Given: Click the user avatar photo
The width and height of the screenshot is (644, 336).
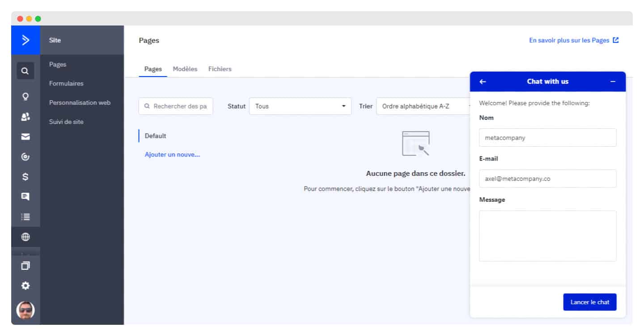Looking at the screenshot, I should [25, 310].
